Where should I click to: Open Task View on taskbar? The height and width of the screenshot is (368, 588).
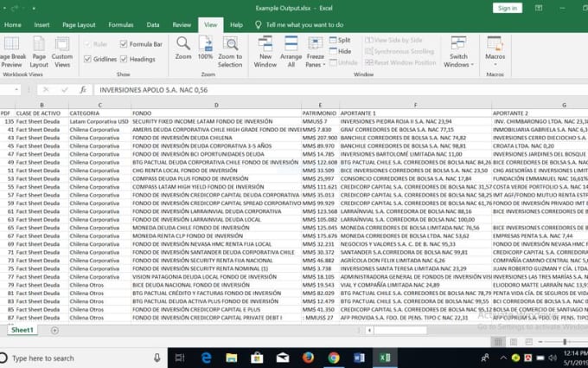180,358
